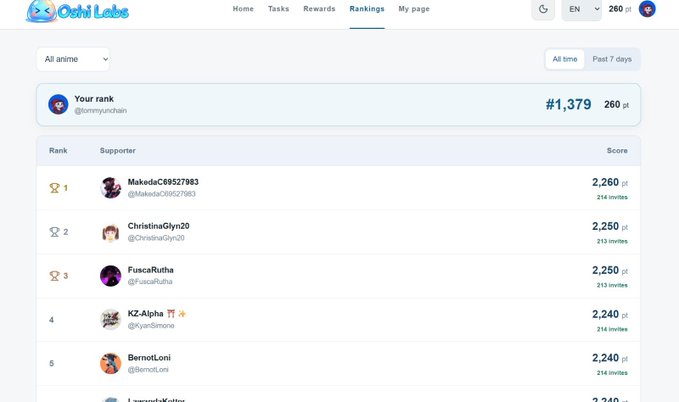Open the EN language selector
Screen dimensions: 679x402
[x=581, y=9]
